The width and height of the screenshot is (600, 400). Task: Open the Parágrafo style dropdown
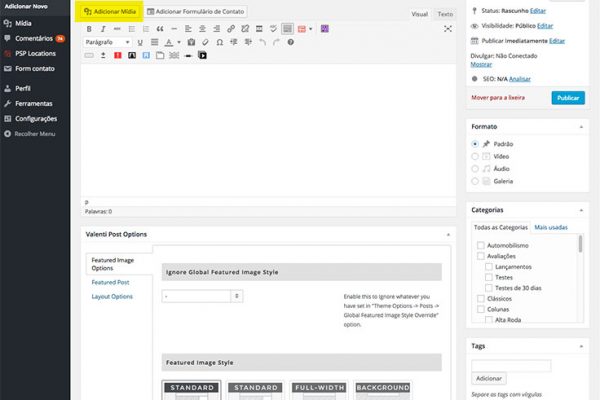click(x=106, y=43)
